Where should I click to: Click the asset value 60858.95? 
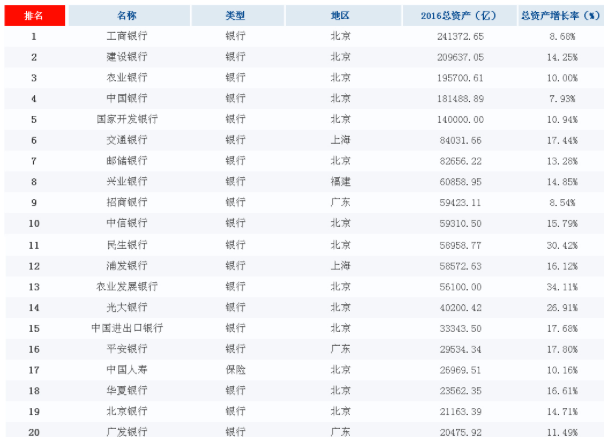pos(460,182)
